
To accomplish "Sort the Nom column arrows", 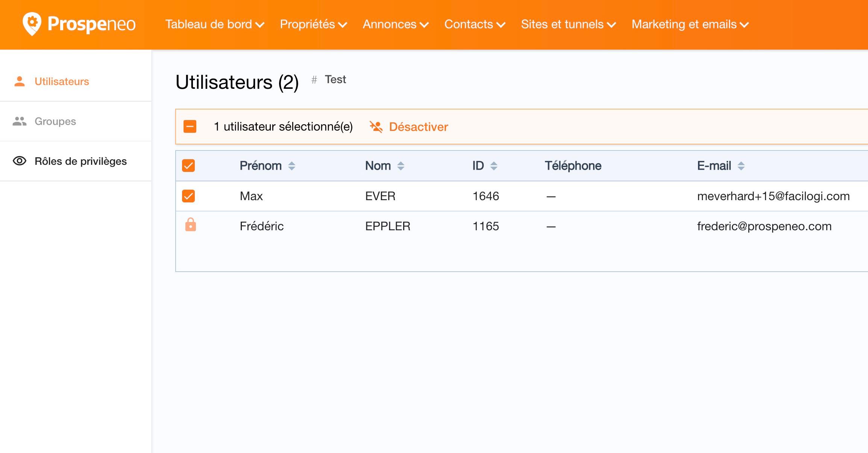I will coord(401,166).
